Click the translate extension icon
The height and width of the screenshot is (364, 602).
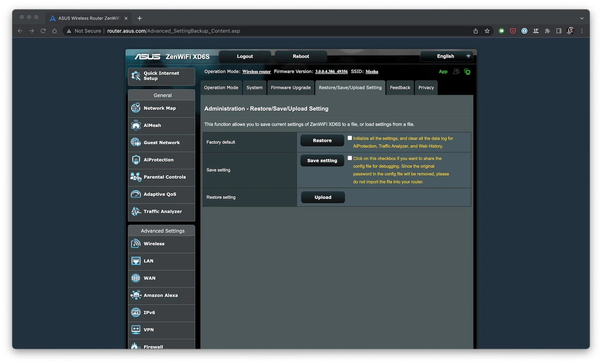pos(536,31)
